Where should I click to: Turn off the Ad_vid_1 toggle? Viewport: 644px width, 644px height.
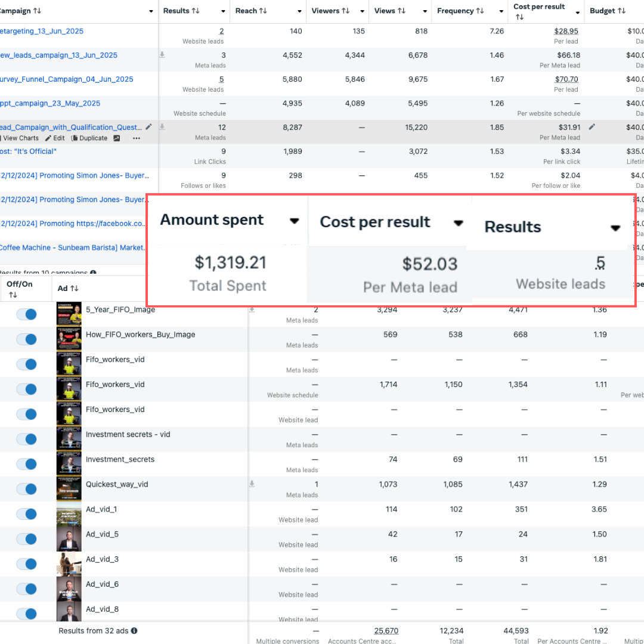[26, 514]
